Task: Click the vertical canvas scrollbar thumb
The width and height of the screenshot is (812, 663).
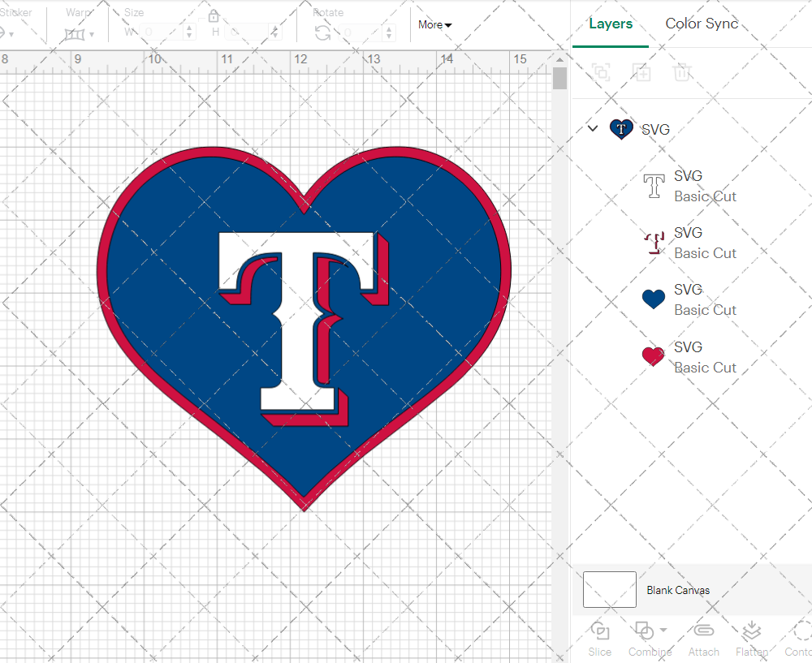Action: tap(559, 79)
